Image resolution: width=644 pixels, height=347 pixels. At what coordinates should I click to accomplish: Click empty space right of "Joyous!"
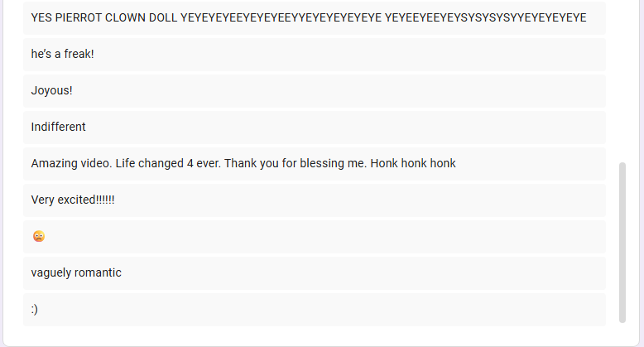[339, 90]
